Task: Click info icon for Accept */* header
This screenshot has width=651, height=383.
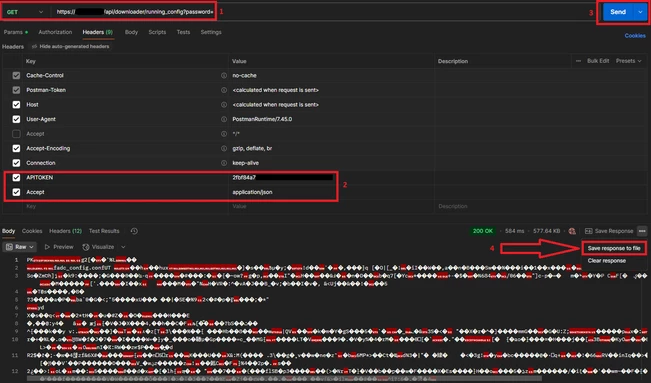Action: 224,134
